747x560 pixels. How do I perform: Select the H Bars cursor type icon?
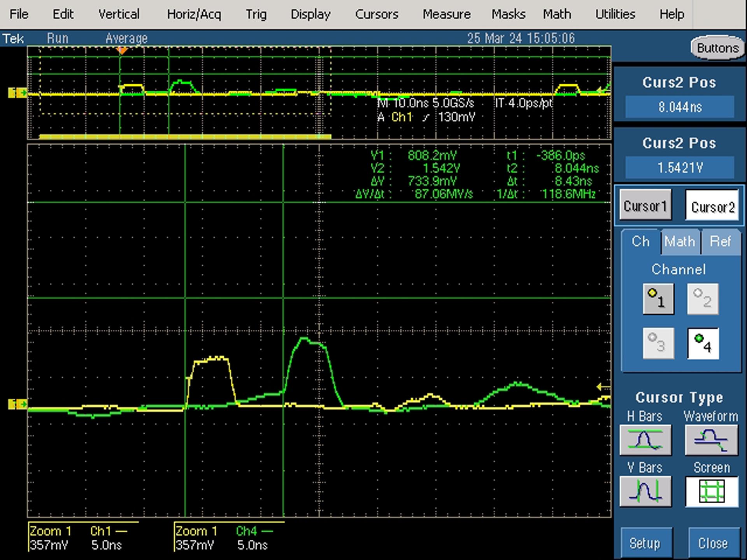(645, 440)
